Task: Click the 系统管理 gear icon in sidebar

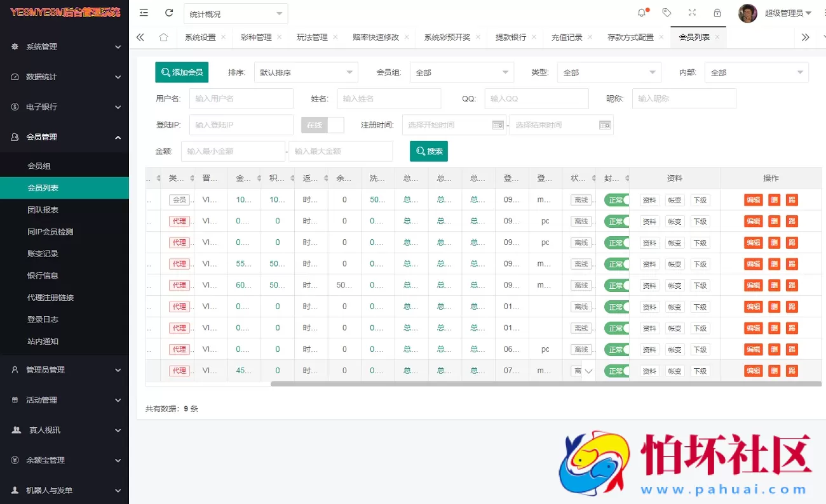Action: tap(15, 46)
